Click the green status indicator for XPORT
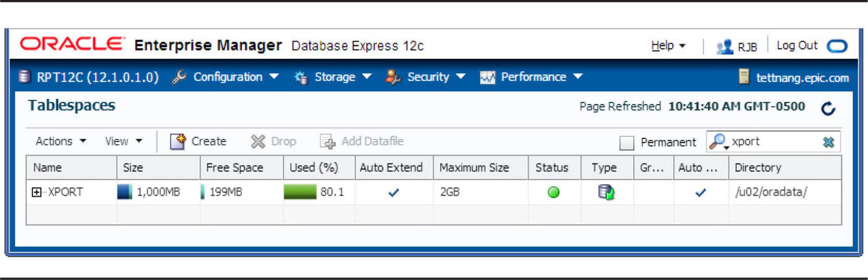The image size is (868, 280). (553, 192)
